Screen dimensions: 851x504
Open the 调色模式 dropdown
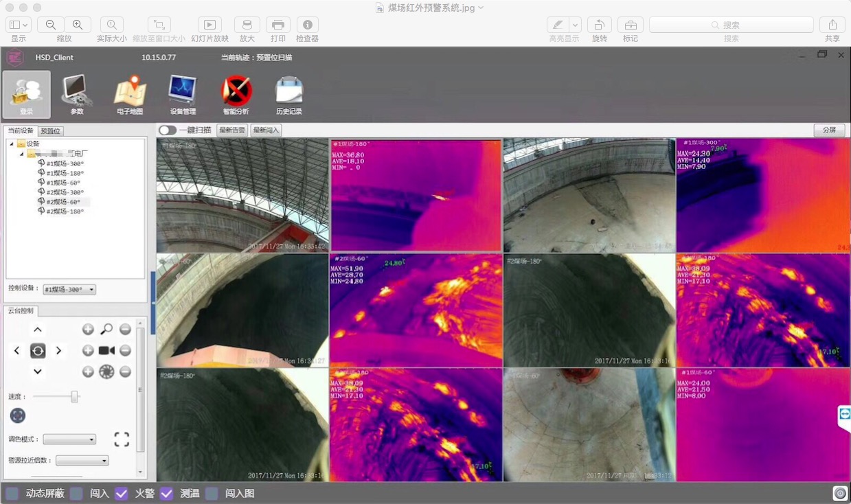click(69, 439)
